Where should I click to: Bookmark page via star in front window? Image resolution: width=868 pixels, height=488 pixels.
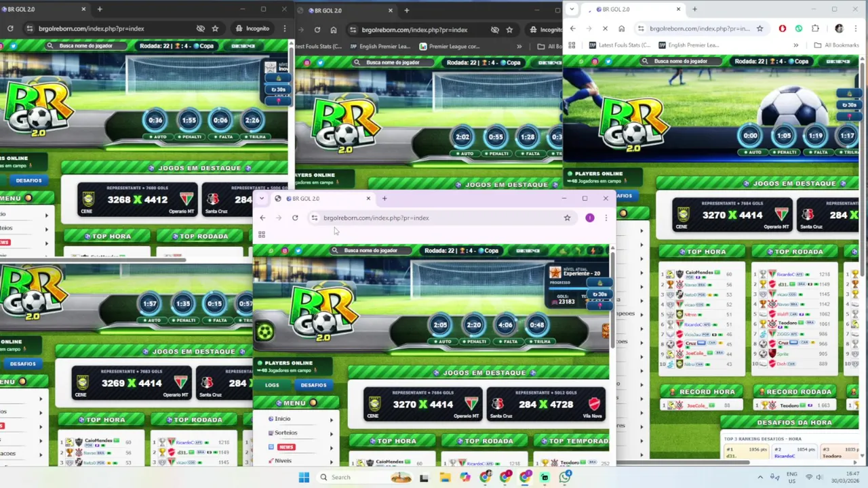coord(567,218)
